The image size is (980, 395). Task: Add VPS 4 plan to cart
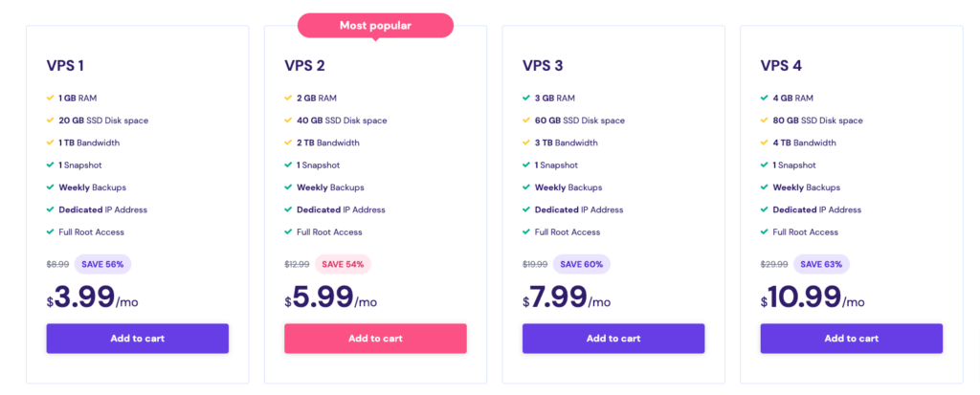tap(851, 339)
